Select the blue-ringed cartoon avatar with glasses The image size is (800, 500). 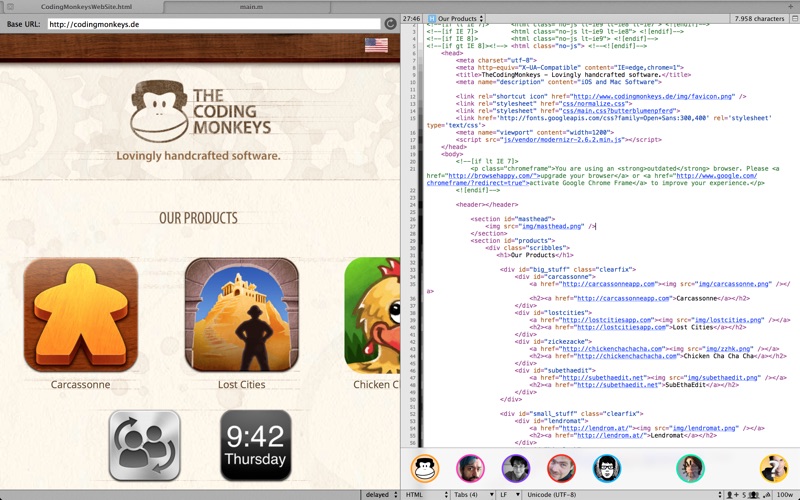point(607,468)
